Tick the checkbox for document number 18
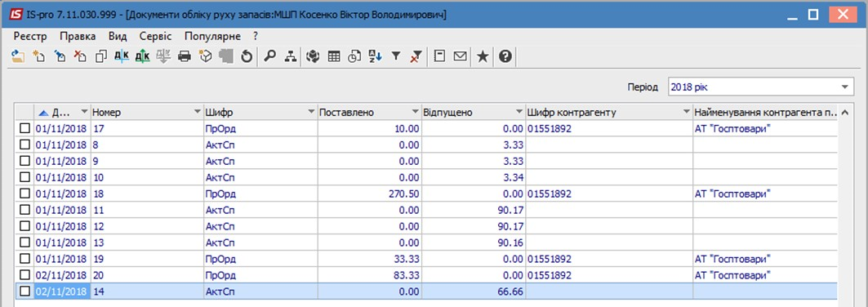 [24, 194]
